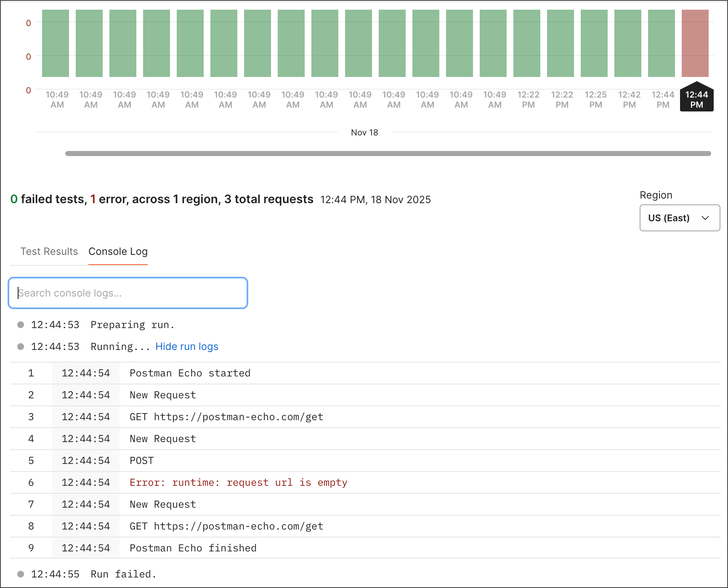Click the Postman Echo finished log entry
Screen dimensions: 728x588
193,548
